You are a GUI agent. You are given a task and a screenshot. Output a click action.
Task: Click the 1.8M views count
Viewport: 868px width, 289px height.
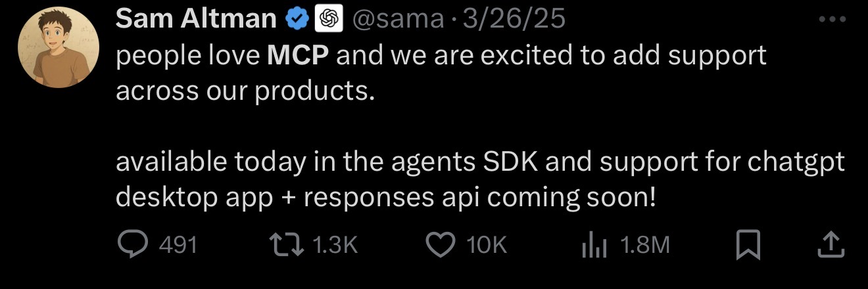644,246
